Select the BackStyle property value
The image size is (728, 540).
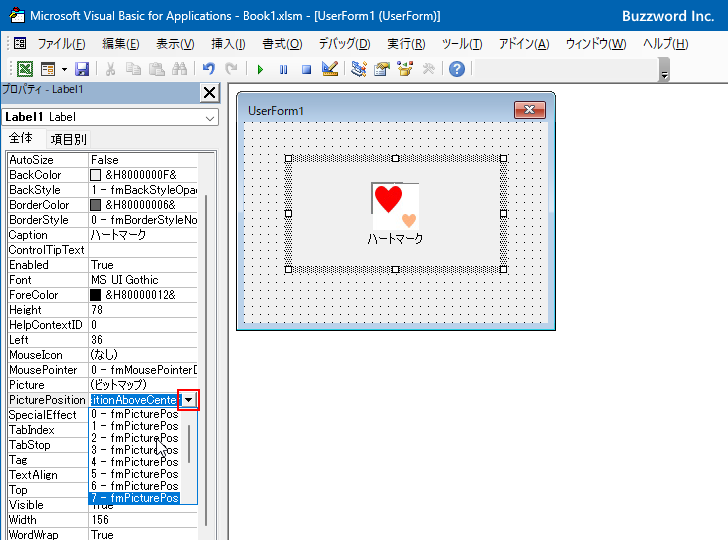[x=143, y=190]
